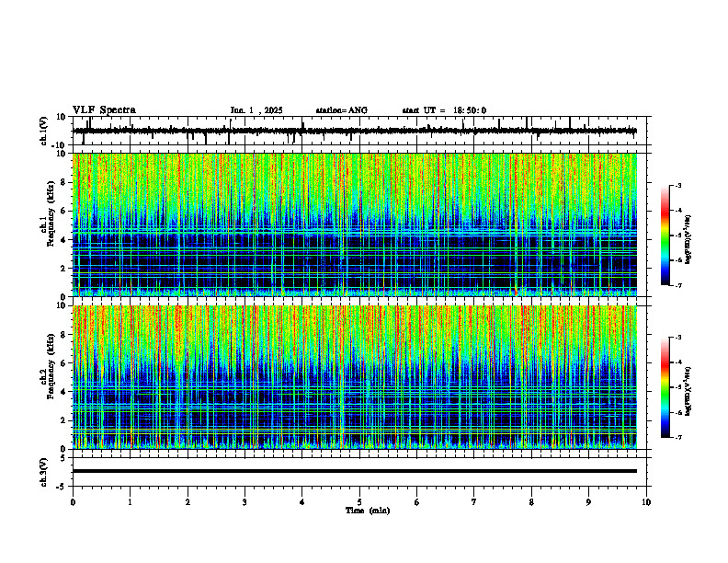Click the "3" tick on the time axis
This screenshot has height=563, width=728.
click(245, 502)
